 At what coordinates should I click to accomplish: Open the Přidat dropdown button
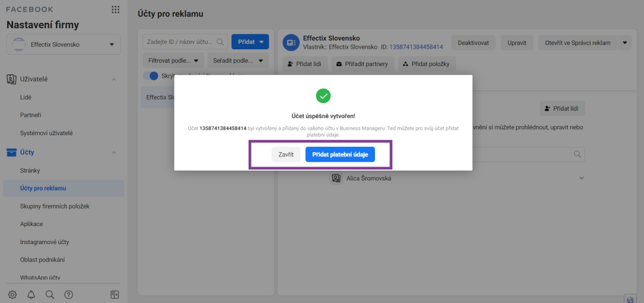pos(250,42)
